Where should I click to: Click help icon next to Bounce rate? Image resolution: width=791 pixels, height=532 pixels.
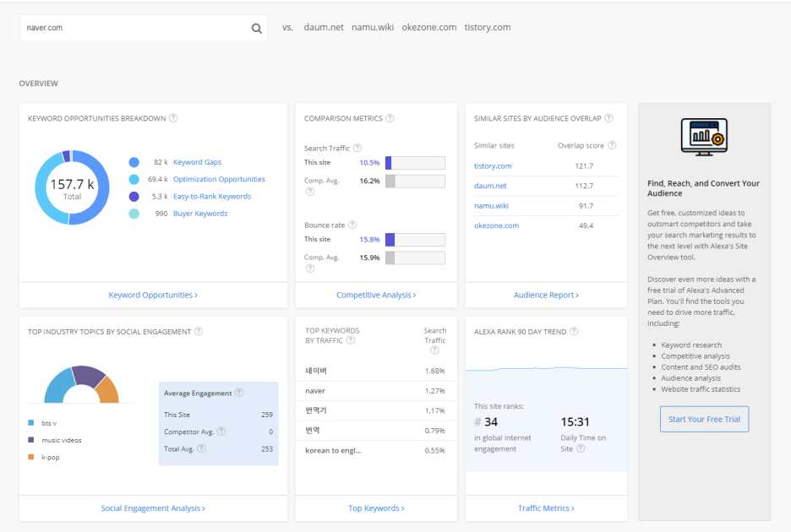pos(352,225)
